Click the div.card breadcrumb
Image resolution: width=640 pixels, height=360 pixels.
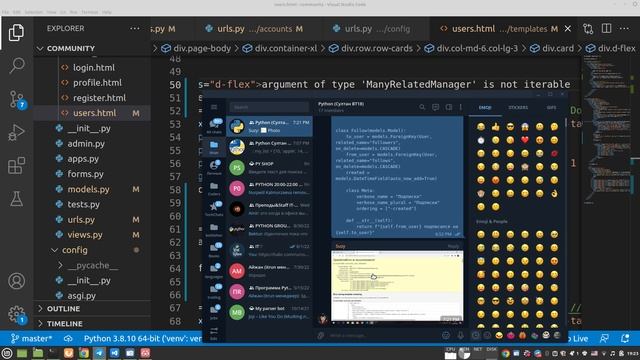coord(552,49)
